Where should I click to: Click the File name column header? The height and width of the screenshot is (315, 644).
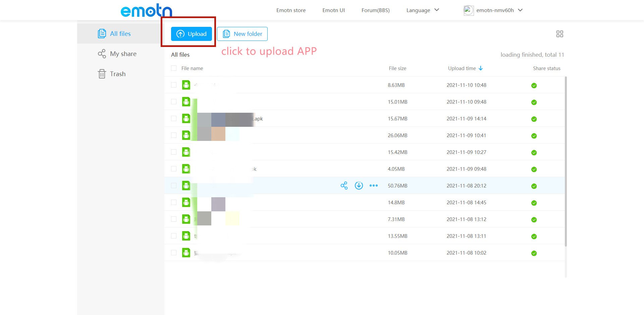192,68
